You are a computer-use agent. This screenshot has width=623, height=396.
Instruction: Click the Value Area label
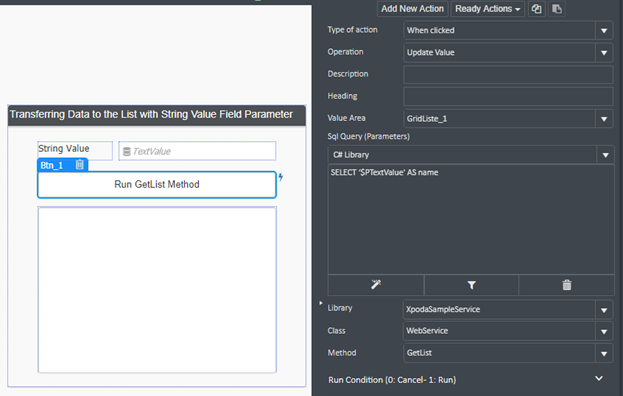coord(346,118)
